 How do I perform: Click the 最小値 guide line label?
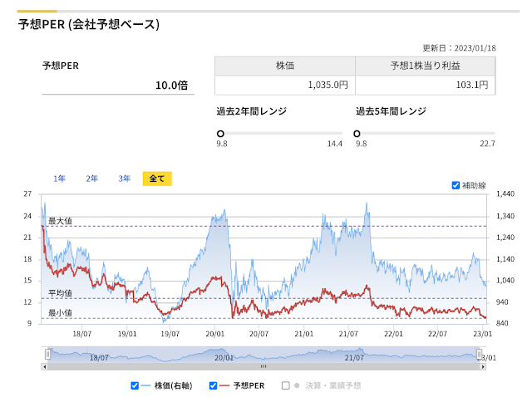[x=60, y=312]
